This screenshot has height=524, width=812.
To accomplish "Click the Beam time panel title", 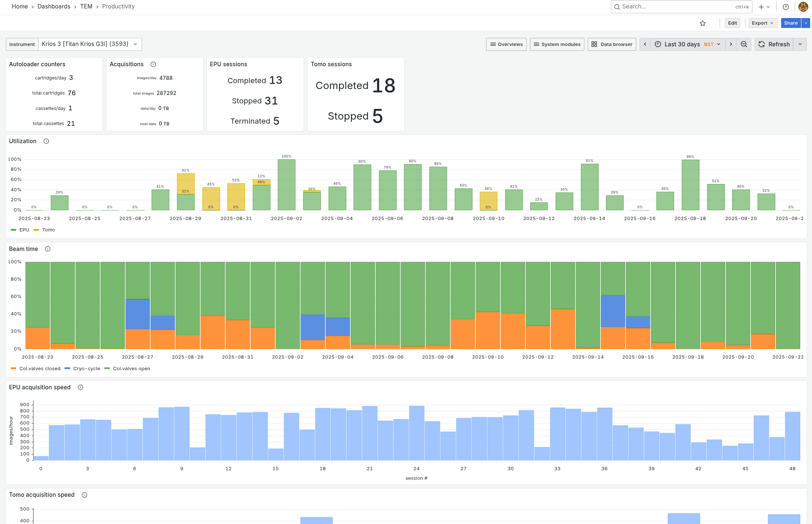I will (24, 249).
